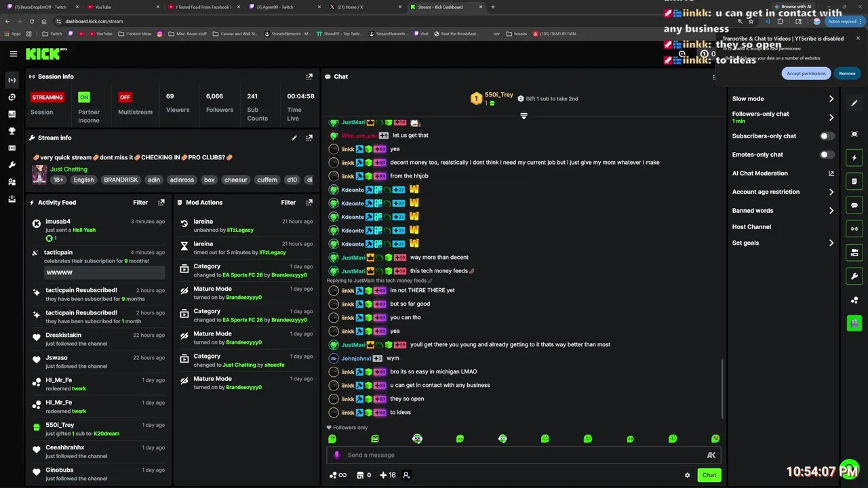This screenshot has height=488, width=868.
Task: Open Activity Feed Filter dropdown
Action: pos(140,202)
